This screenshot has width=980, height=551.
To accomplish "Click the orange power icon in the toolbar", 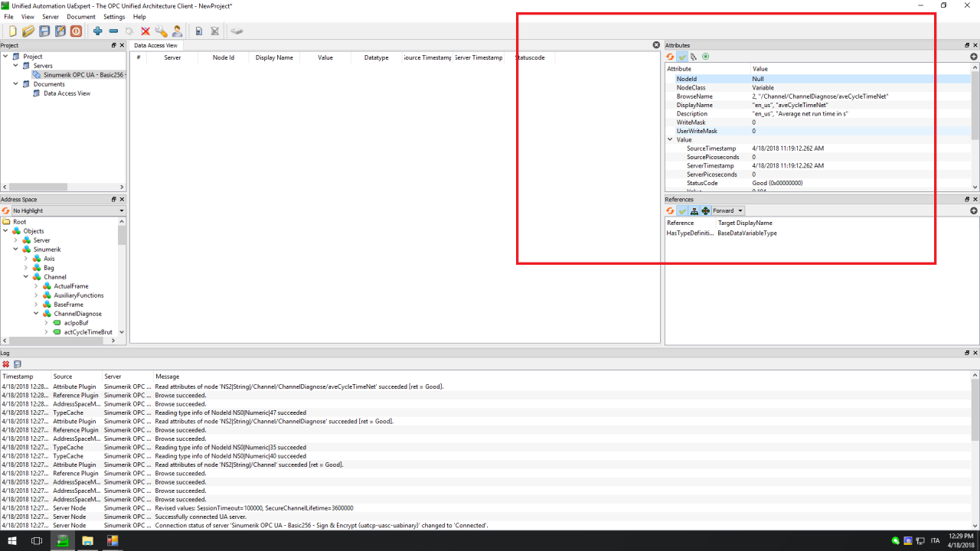I will [x=76, y=31].
